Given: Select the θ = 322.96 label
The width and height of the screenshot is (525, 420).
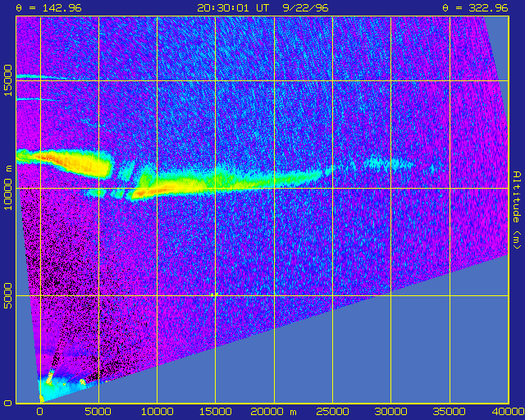Looking at the screenshot, I should [476, 7].
